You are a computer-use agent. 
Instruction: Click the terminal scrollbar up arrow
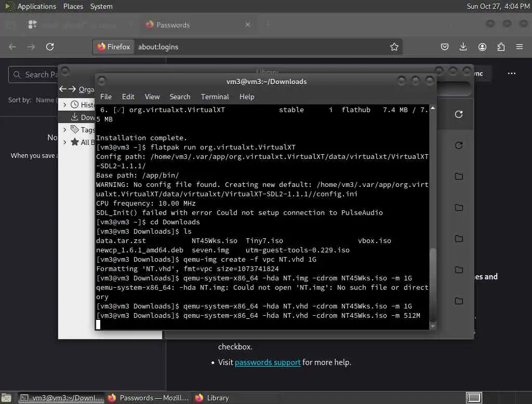(433, 108)
